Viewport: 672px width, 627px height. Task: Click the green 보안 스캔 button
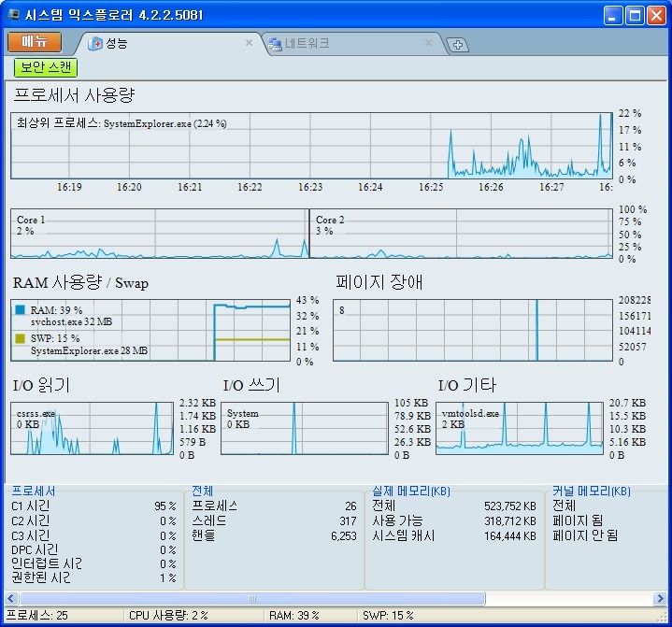[x=46, y=67]
